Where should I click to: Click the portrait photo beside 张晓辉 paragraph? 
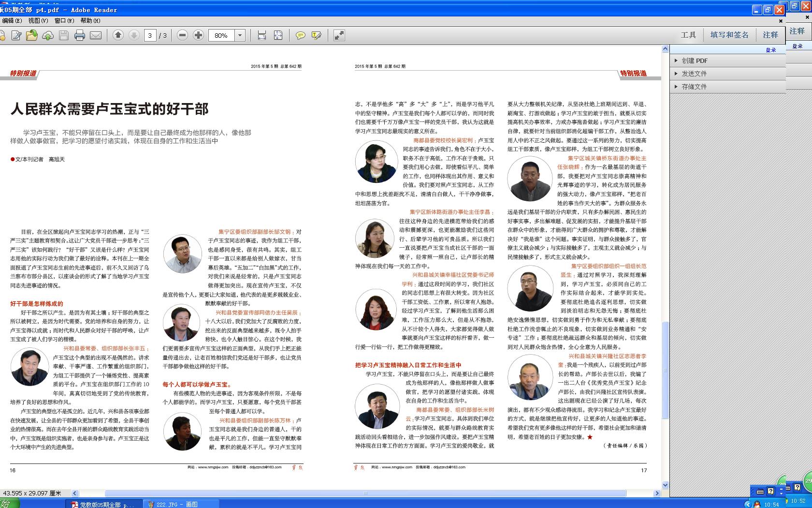(x=530, y=178)
